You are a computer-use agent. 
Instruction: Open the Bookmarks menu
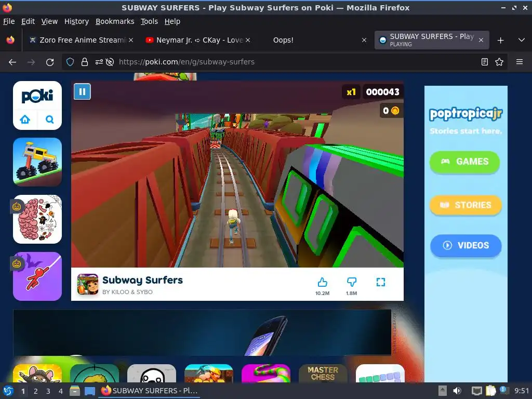coord(115,21)
